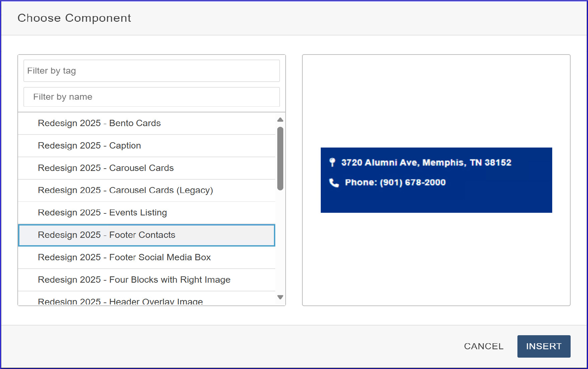Focus the Filter by name field

[x=152, y=97]
